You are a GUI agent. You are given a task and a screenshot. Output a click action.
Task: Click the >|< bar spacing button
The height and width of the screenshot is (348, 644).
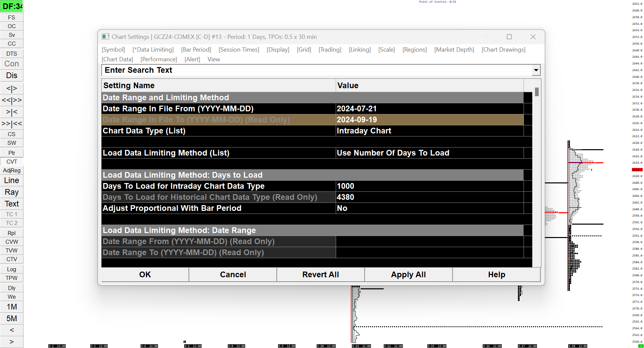[x=11, y=112]
